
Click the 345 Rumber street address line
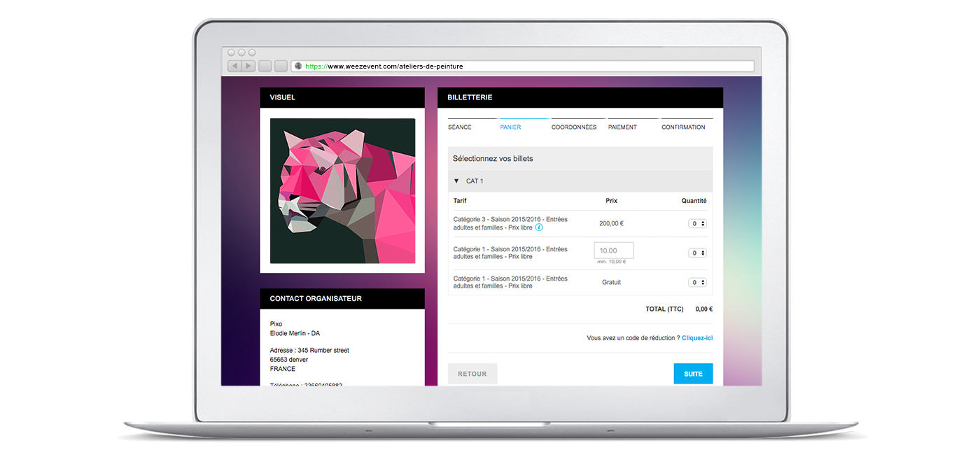[x=309, y=351]
